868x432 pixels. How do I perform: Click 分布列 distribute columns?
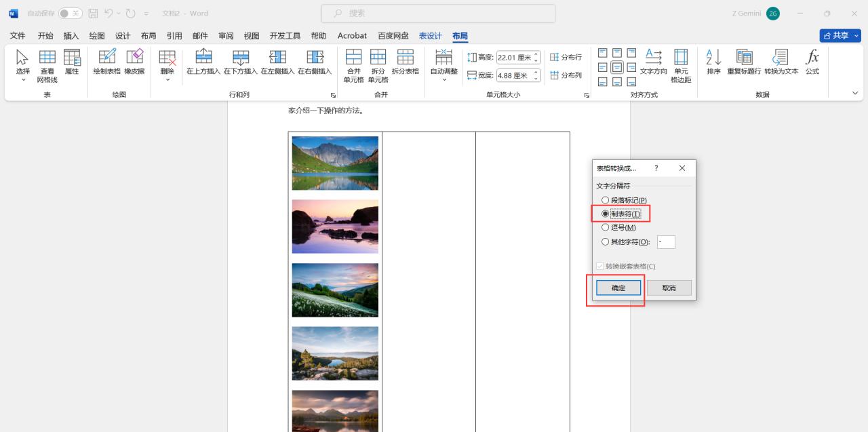tap(566, 75)
